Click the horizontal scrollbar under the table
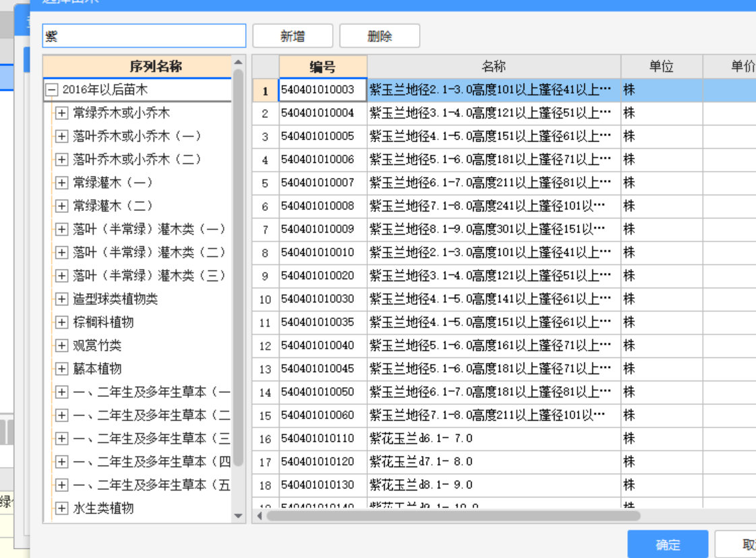The width and height of the screenshot is (756, 558). pos(453,516)
